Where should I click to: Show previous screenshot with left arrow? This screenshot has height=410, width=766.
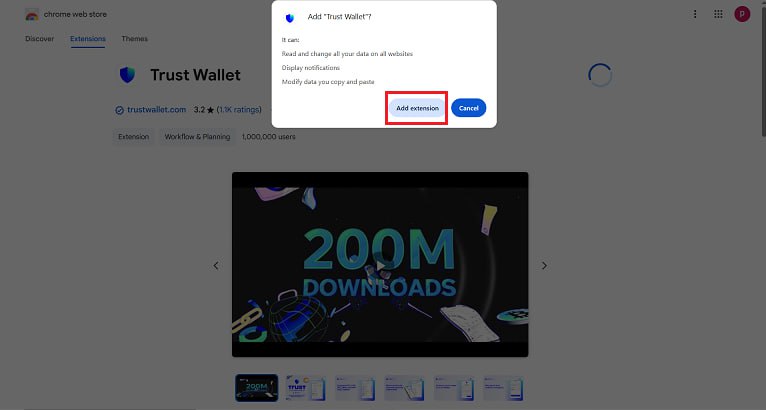(x=216, y=265)
